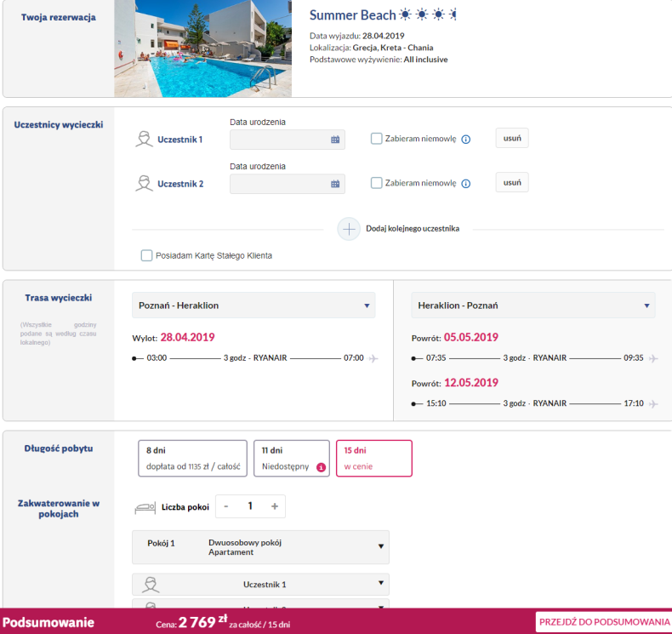Open calendar icon for Uczestnik 2 birth date
The height and width of the screenshot is (634, 672).
(x=334, y=184)
